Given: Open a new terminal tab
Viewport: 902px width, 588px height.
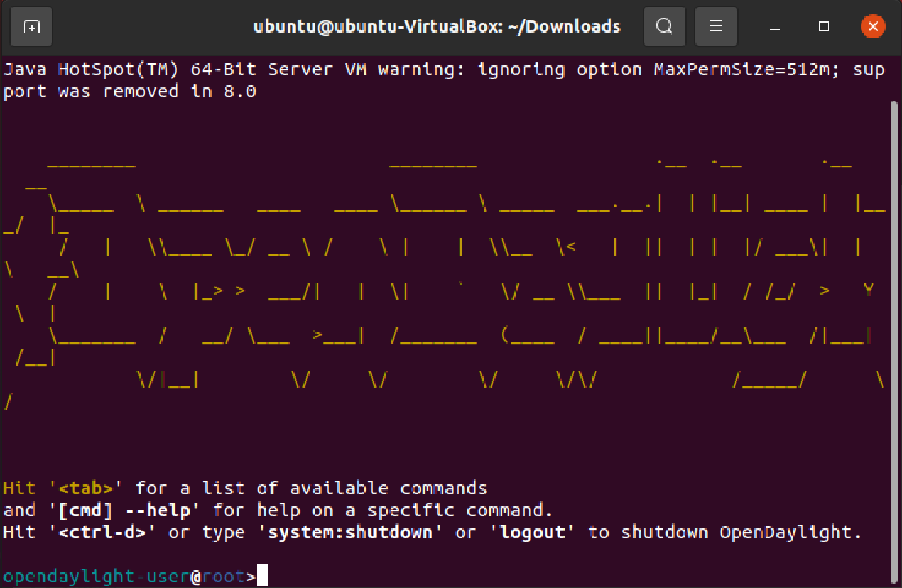Looking at the screenshot, I should [x=31, y=26].
